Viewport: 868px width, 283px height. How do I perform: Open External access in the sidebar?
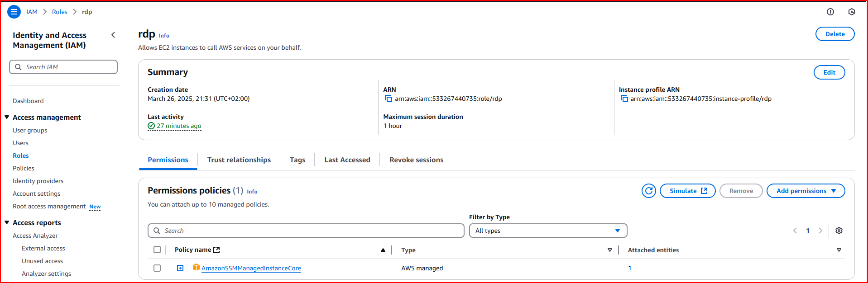[43, 248]
